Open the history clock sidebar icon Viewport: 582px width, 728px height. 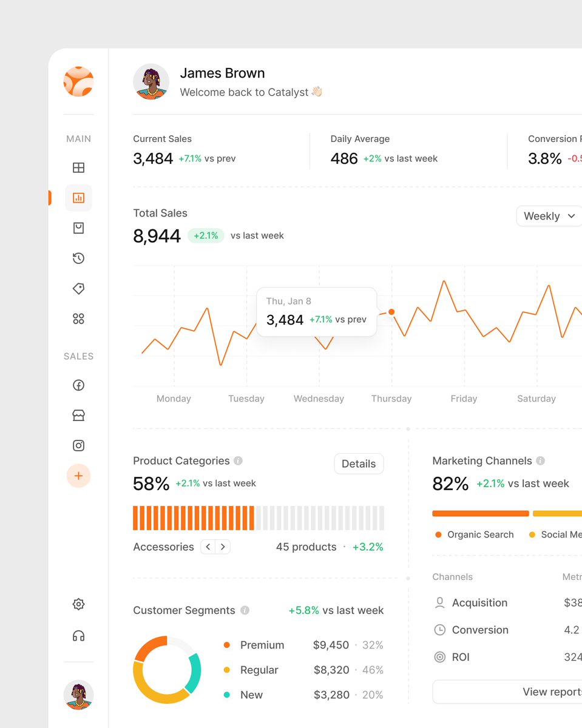pos(78,258)
